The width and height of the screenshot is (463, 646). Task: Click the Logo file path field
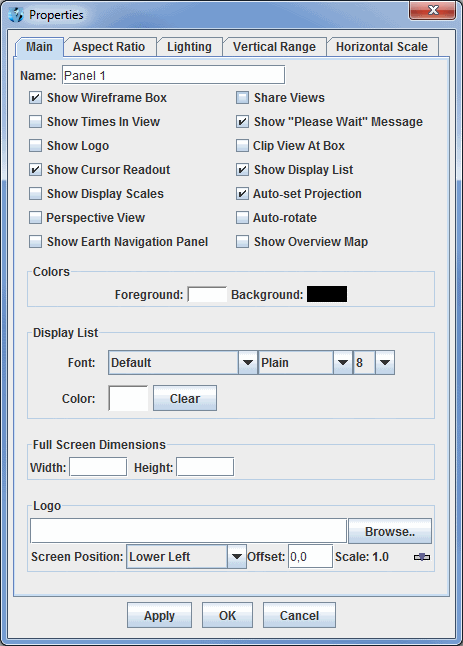click(x=189, y=531)
